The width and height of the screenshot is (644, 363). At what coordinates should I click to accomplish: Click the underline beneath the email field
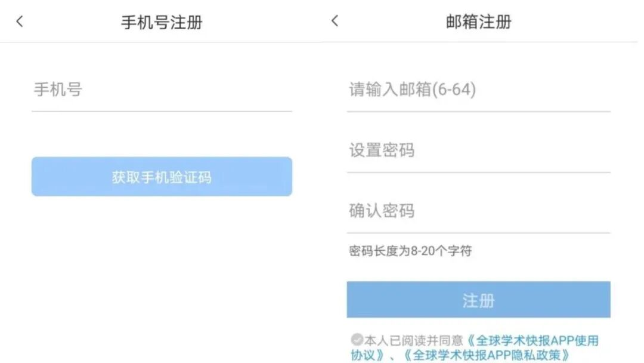(x=478, y=111)
